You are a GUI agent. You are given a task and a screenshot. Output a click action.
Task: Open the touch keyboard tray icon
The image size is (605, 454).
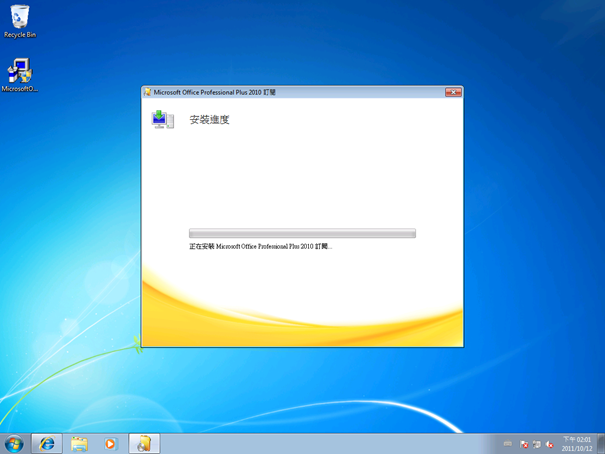(x=508, y=444)
